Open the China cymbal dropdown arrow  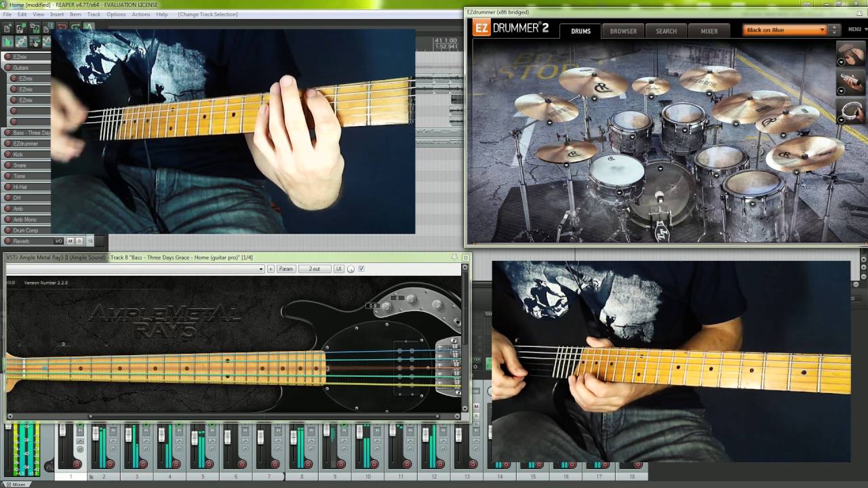(x=796, y=171)
